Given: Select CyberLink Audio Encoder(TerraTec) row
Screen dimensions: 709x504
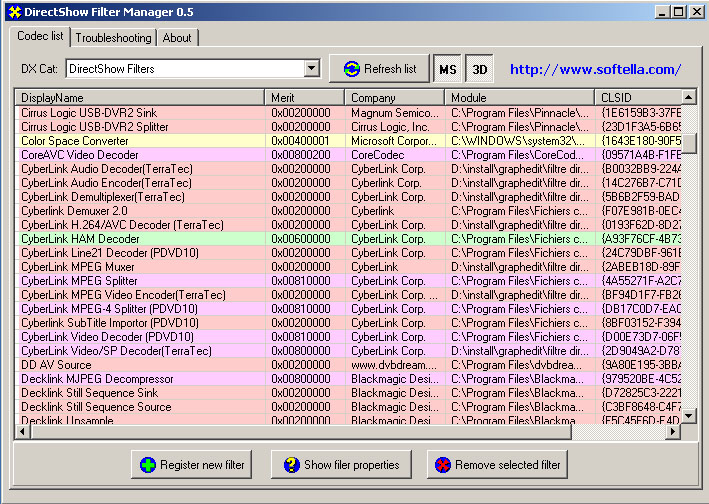Looking at the screenshot, I should coord(348,183).
